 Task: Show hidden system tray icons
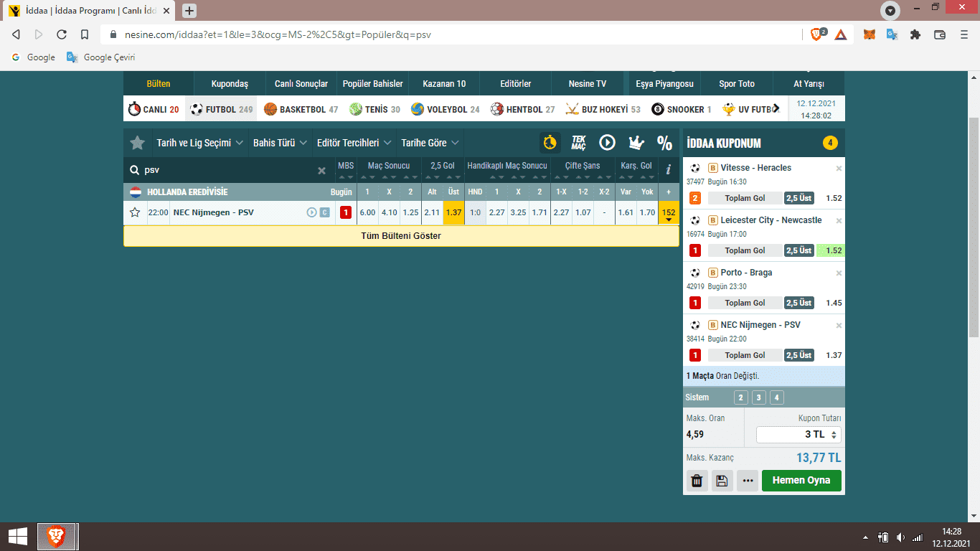[x=866, y=537]
